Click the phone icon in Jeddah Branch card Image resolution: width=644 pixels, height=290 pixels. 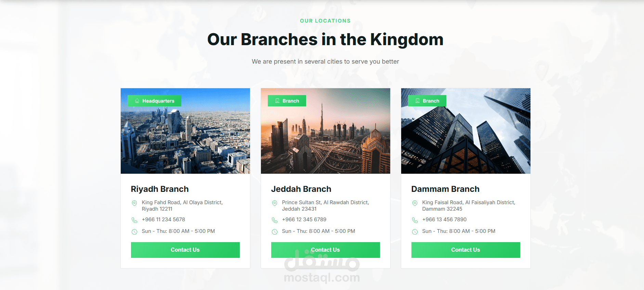275,220
